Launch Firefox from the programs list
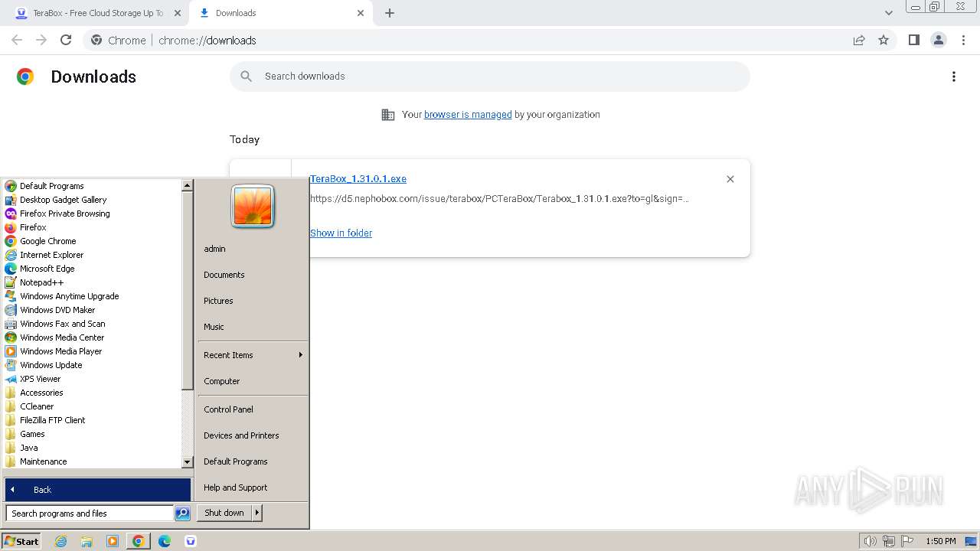980x551 pixels. pyautogui.click(x=33, y=227)
